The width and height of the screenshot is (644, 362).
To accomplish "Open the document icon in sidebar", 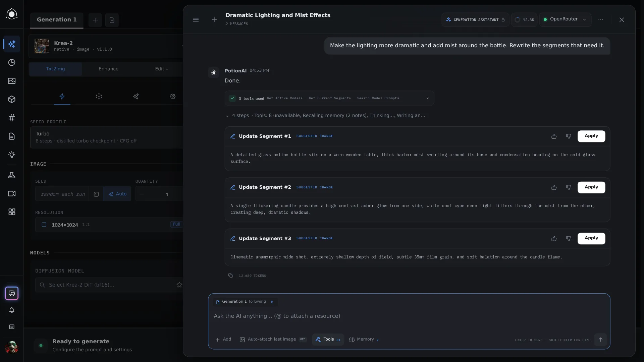I will coord(12,136).
